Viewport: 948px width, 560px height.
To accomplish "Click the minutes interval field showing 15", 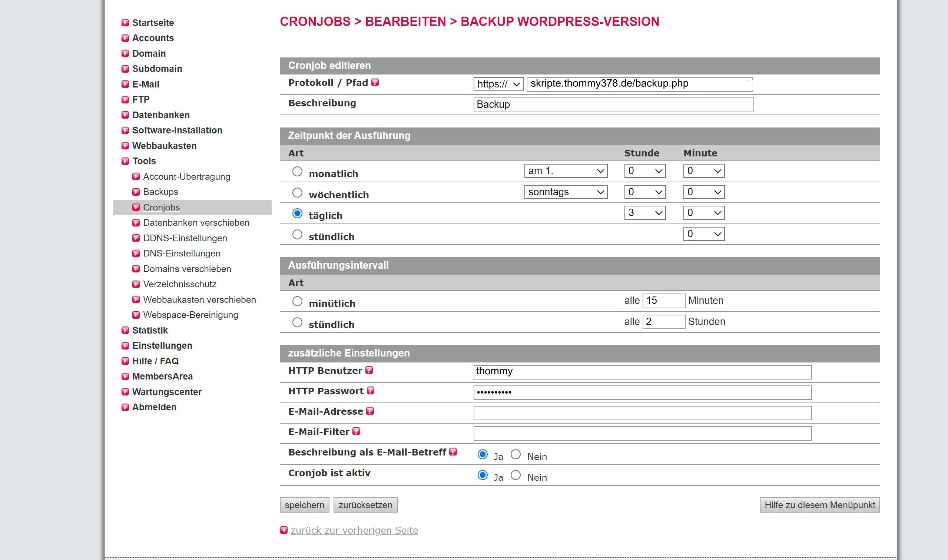I will [664, 301].
